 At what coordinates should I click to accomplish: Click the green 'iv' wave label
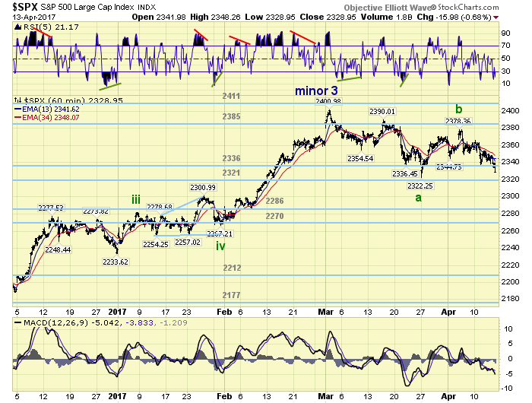[x=220, y=246]
